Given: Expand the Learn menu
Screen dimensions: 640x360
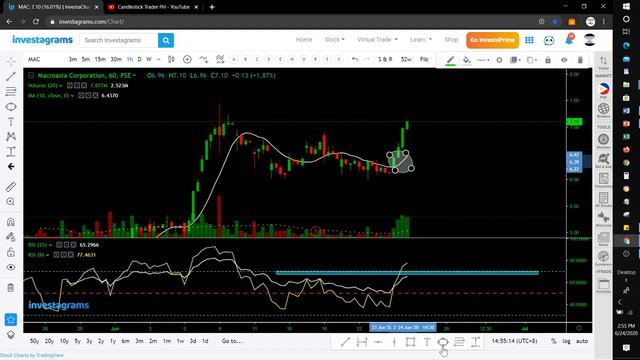Looking at the screenshot, I should pyautogui.click(x=420, y=40).
